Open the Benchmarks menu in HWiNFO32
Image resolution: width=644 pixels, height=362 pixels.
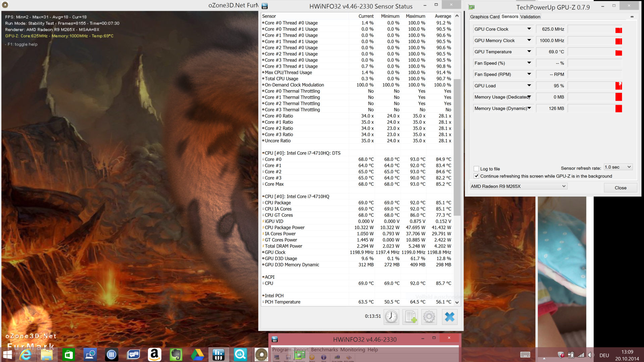click(324, 350)
